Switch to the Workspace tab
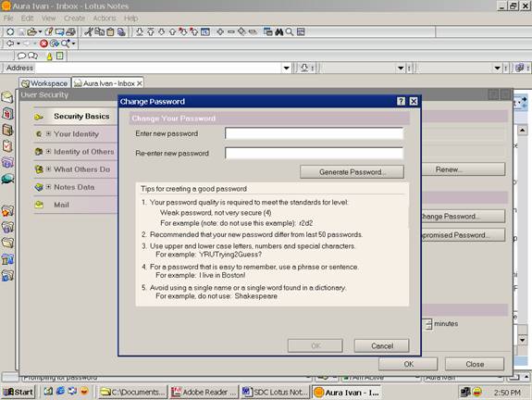The image size is (532, 400). coord(45,83)
